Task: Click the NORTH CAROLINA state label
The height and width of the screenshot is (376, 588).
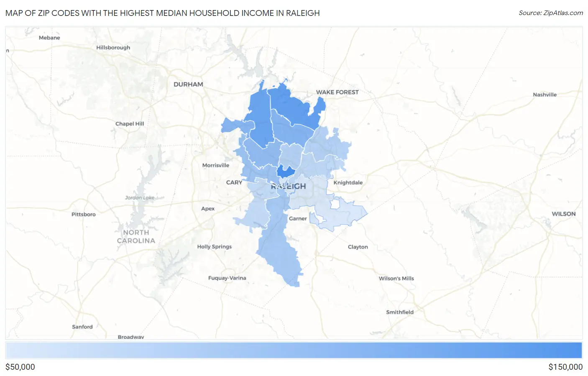Action: click(x=136, y=237)
